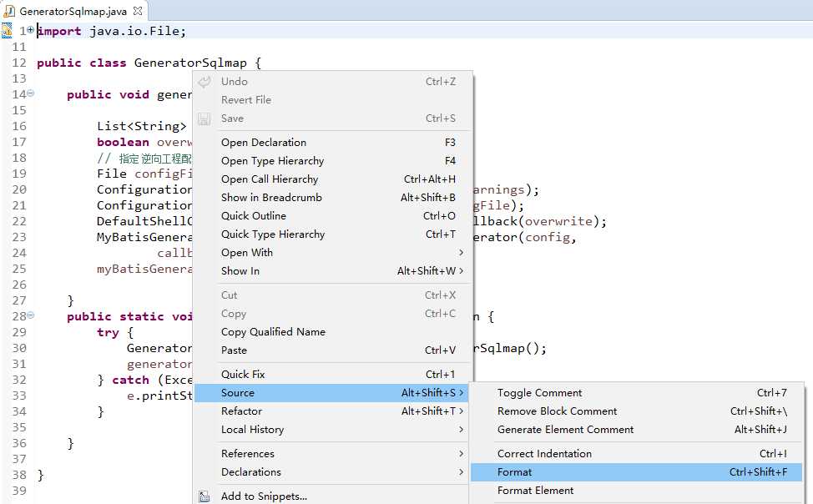This screenshot has width=813, height=504.
Task: Expand the folded imports at line 1
Action: [x=31, y=29]
